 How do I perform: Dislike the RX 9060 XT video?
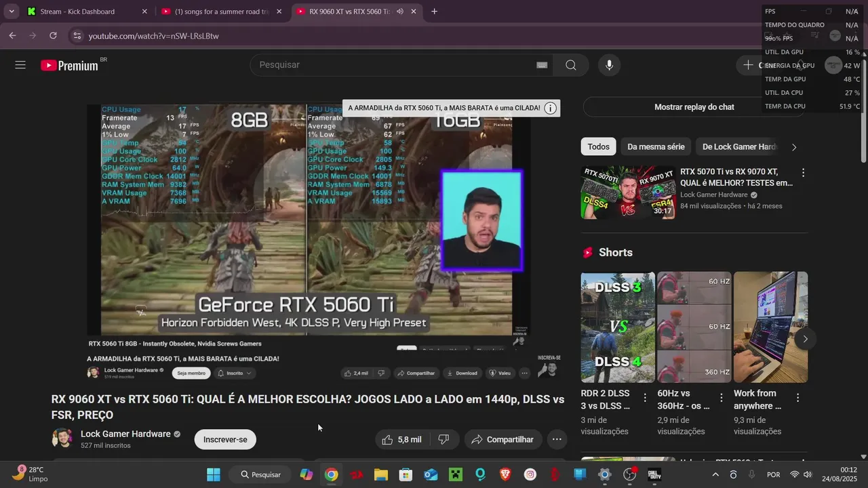point(444,439)
